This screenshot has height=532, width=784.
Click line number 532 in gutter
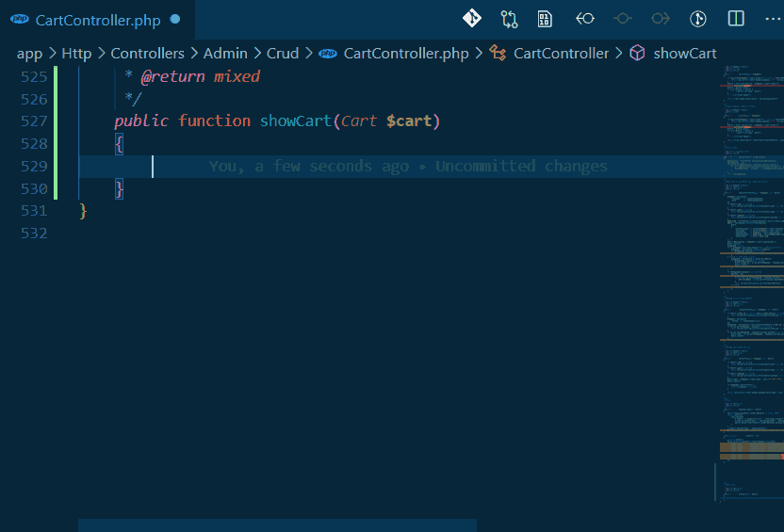pos(34,234)
